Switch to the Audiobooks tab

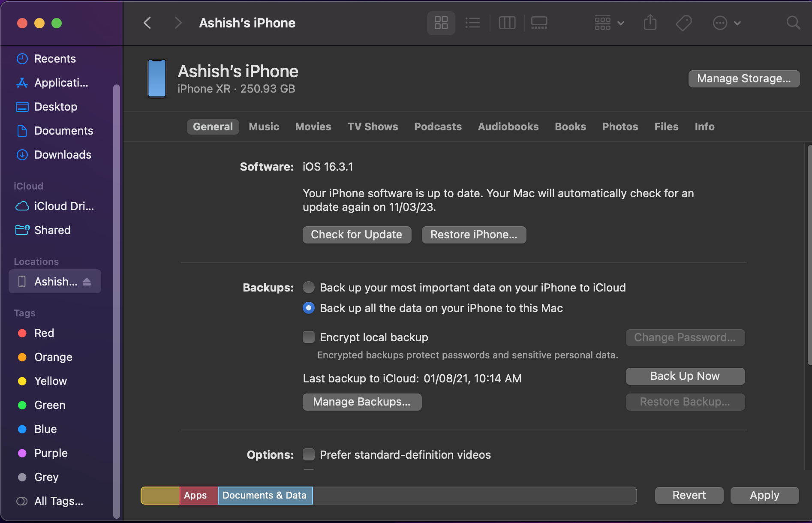[508, 127]
